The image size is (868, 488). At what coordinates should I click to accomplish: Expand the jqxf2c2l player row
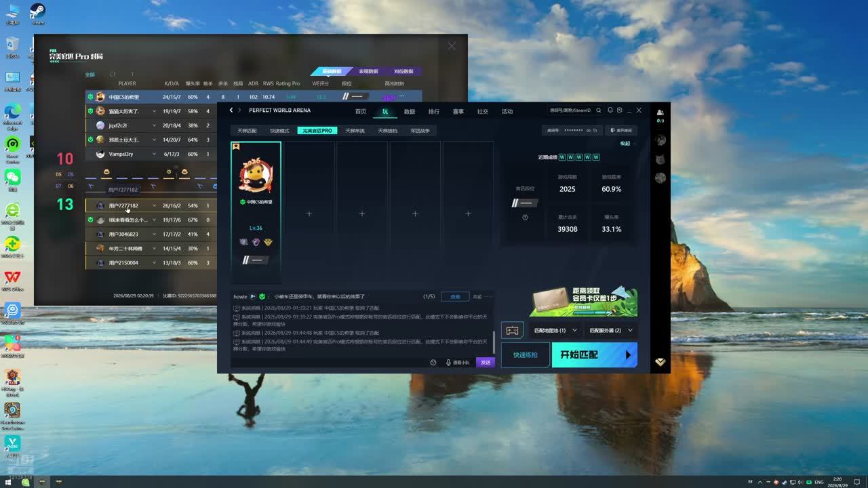[154, 125]
